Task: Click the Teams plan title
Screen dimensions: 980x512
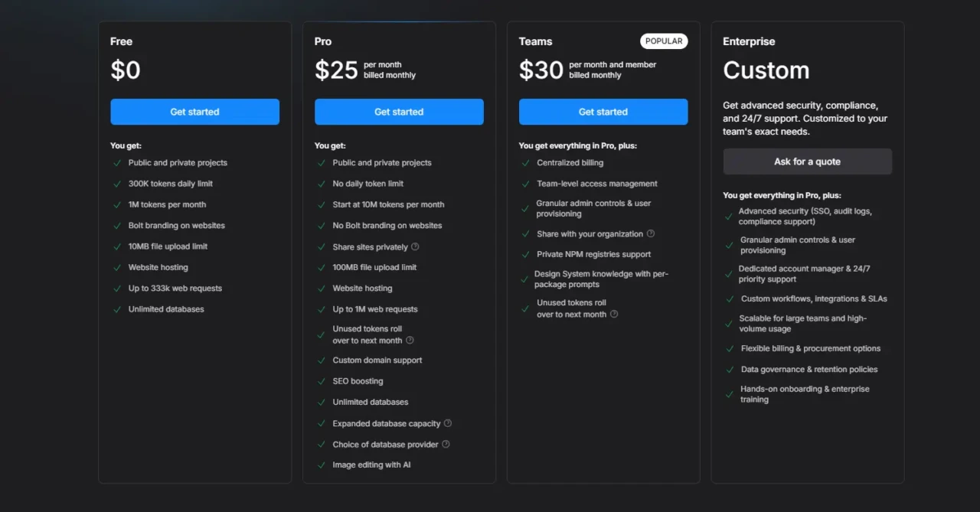Action: pyautogui.click(x=535, y=41)
